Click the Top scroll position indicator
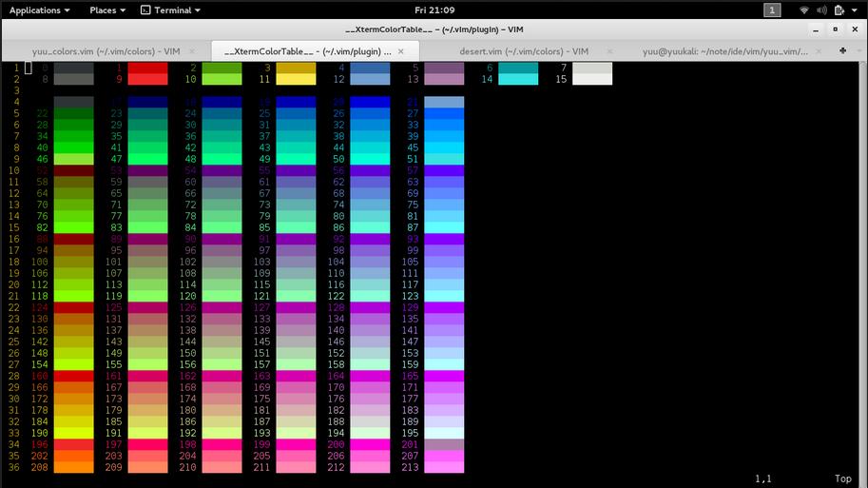Image resolution: width=868 pixels, height=488 pixels. coord(843,478)
